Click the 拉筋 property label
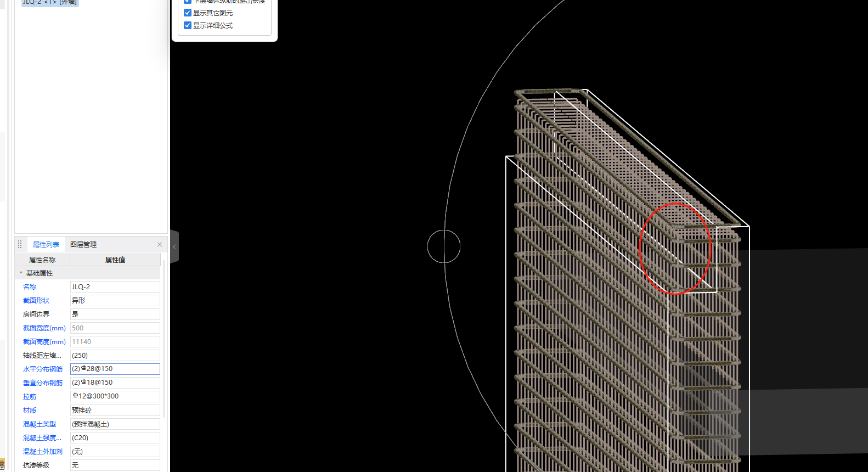 click(x=30, y=396)
